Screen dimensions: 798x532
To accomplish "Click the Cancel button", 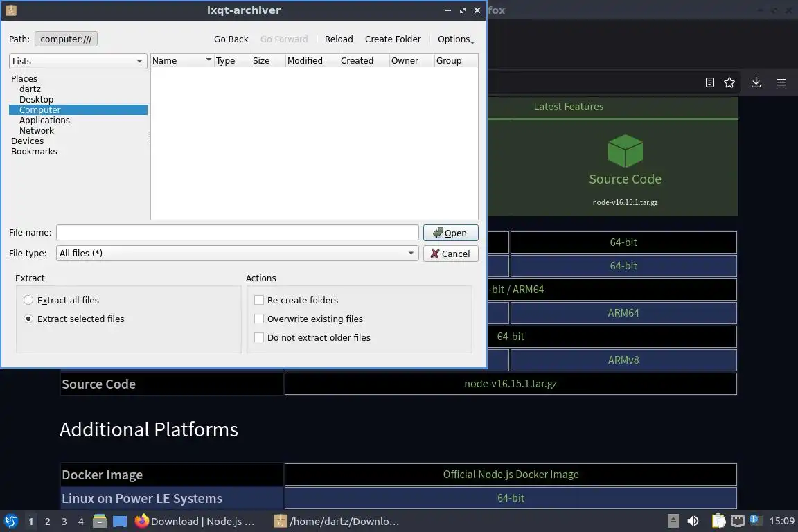I will coord(450,254).
